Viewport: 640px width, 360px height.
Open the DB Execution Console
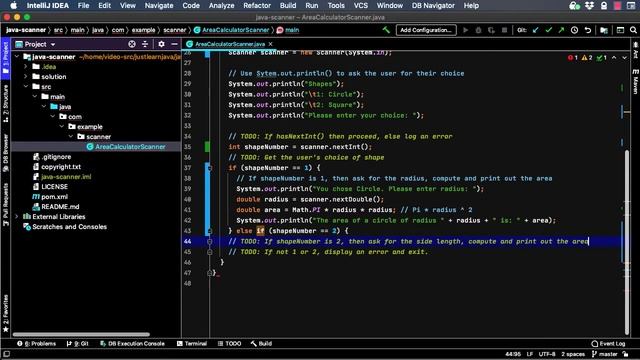132,344
